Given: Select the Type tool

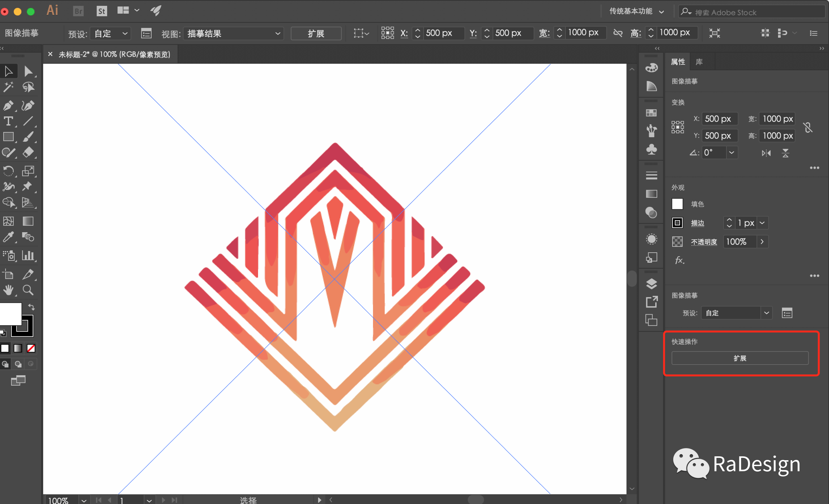Looking at the screenshot, I should tap(8, 121).
